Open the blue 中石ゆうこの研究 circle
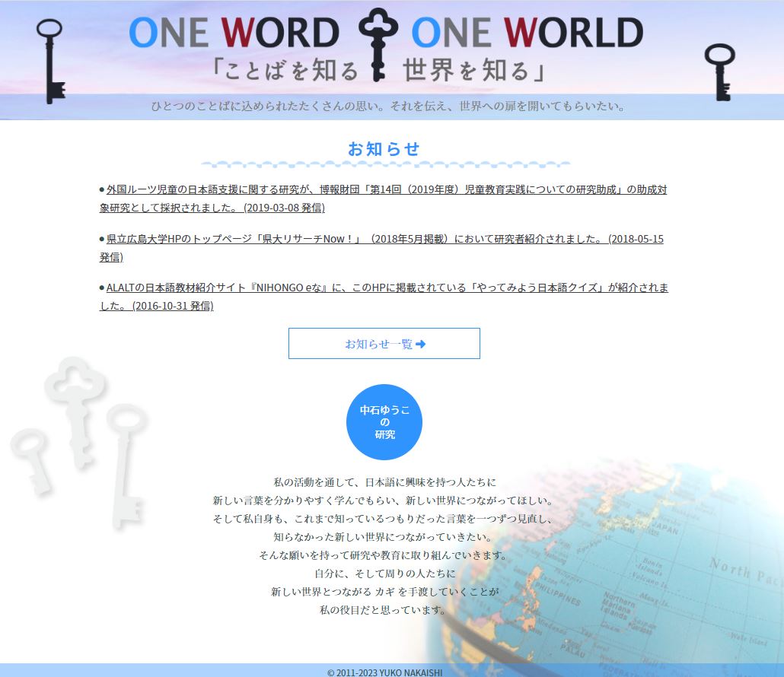 pos(384,422)
